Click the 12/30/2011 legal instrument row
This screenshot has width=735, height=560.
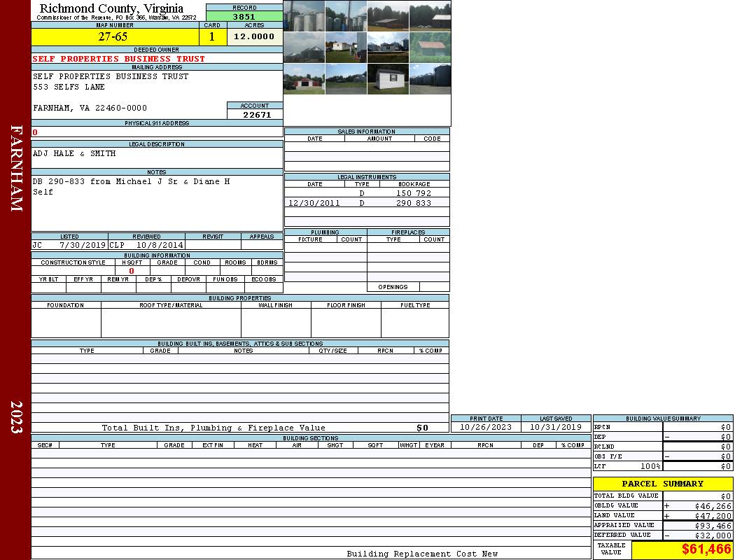[367, 203]
